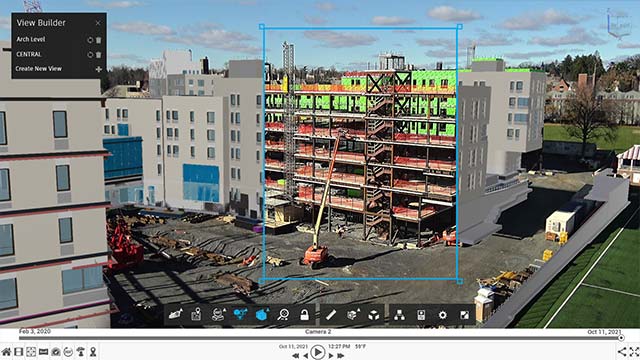640x360 pixels.
Task: Open the circular 360 icon in bottom bar
Action: pos(68,352)
